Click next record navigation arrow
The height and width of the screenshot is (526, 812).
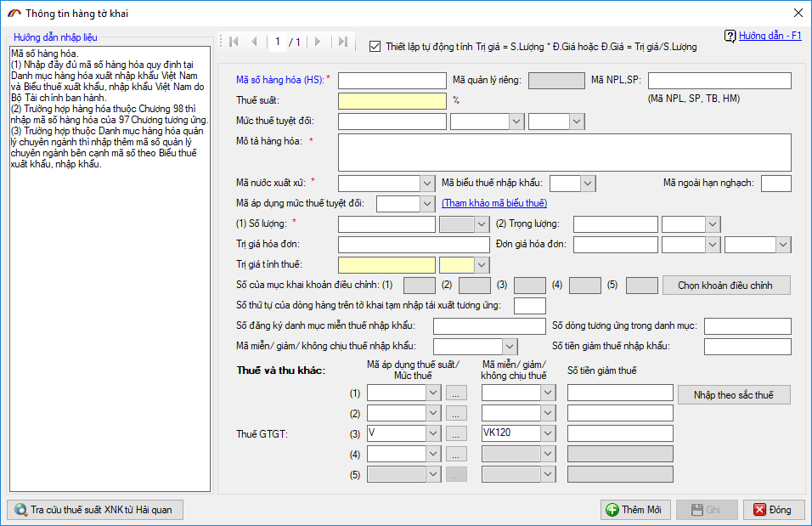[318, 42]
